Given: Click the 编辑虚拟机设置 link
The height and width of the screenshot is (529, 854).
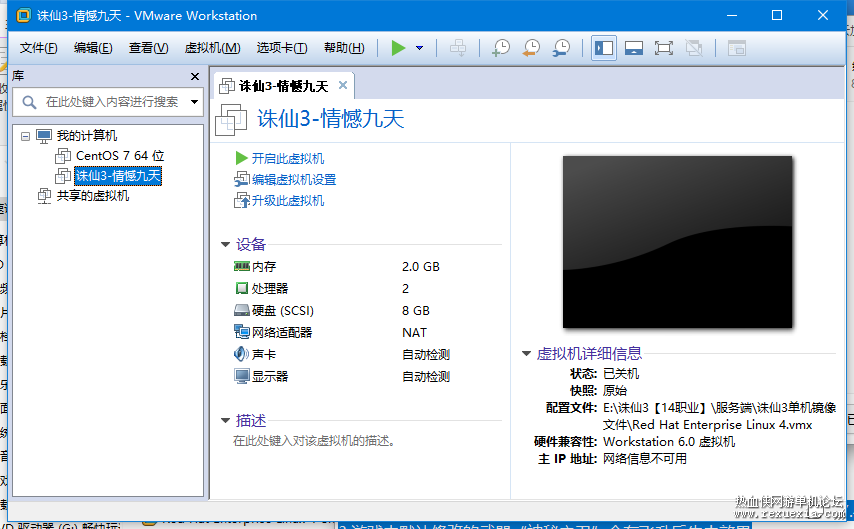Looking at the screenshot, I should click(294, 179).
